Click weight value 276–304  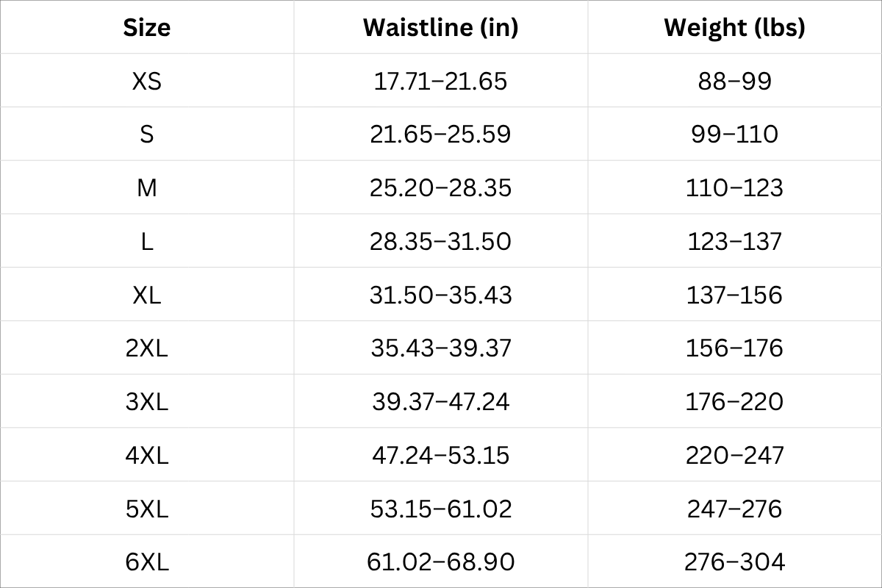pyautogui.click(x=734, y=563)
